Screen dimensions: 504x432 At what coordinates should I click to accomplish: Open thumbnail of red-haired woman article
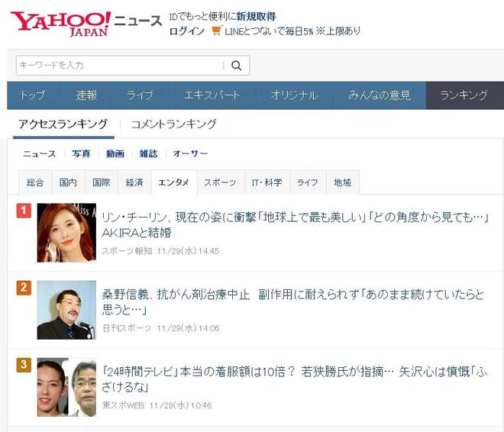pyautogui.click(x=66, y=233)
